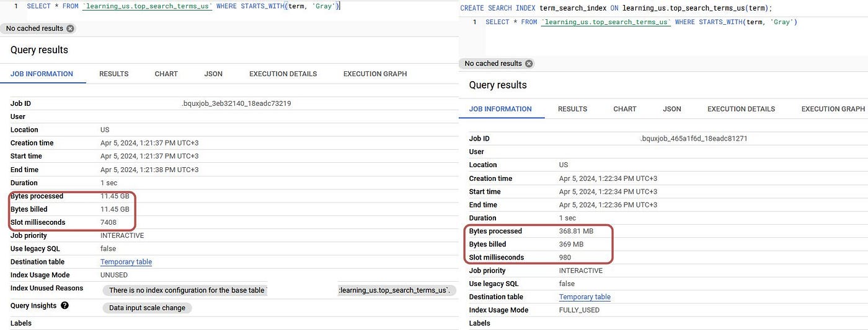Select right end time 1:22:36 PM value

click(608, 205)
